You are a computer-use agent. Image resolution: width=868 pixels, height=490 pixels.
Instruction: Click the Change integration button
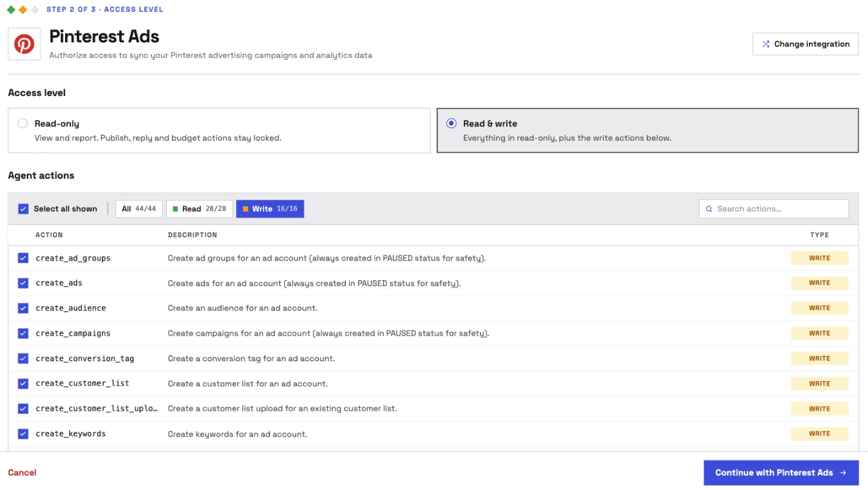805,44
